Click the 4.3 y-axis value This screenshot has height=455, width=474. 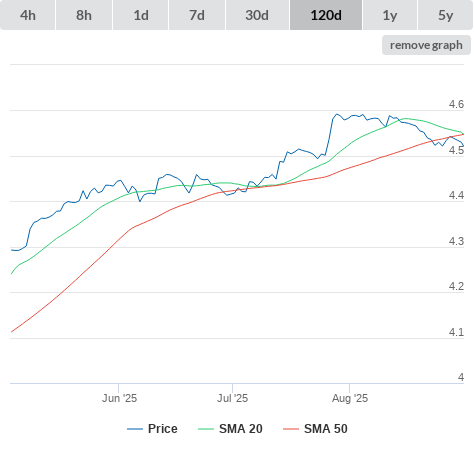pos(456,241)
